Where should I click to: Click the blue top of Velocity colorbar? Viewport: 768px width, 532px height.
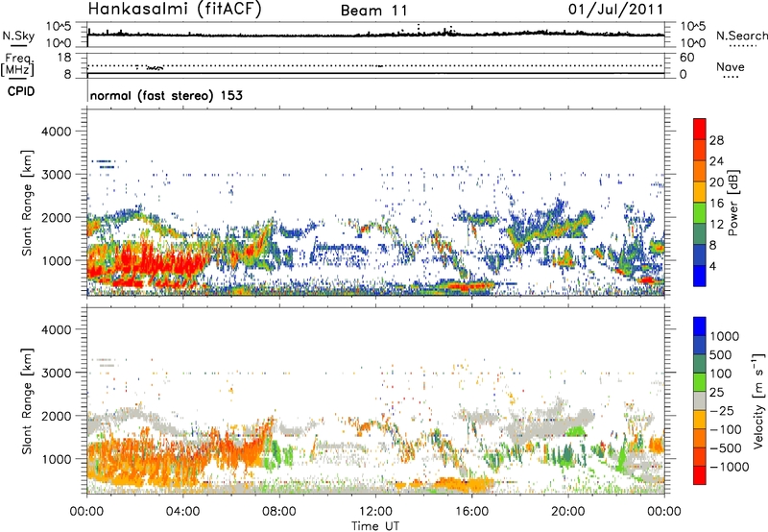pos(700,326)
